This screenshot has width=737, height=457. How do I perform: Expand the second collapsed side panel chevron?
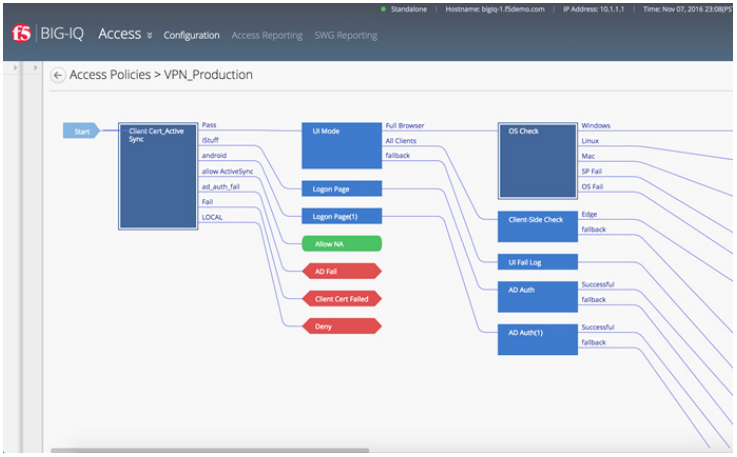[35, 68]
